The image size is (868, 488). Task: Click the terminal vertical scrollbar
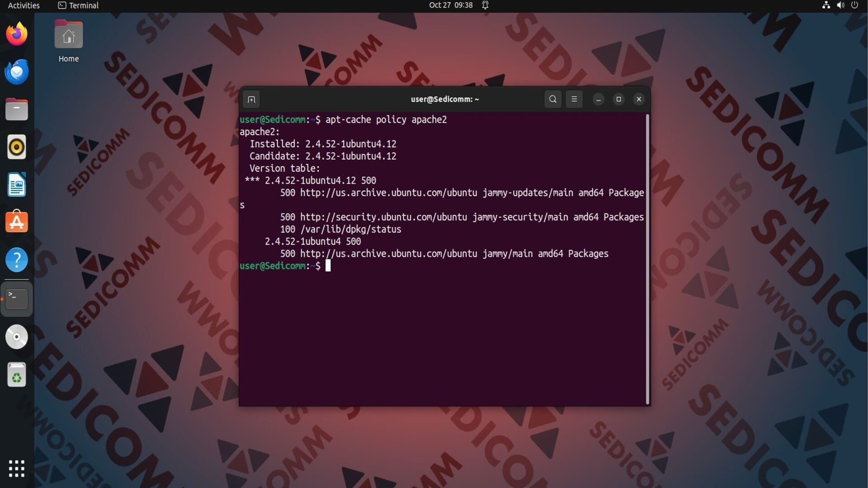647,259
